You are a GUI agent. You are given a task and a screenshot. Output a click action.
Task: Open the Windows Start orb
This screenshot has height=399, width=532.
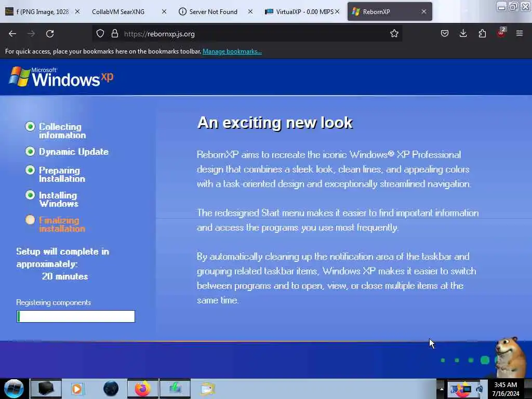pos(14,389)
